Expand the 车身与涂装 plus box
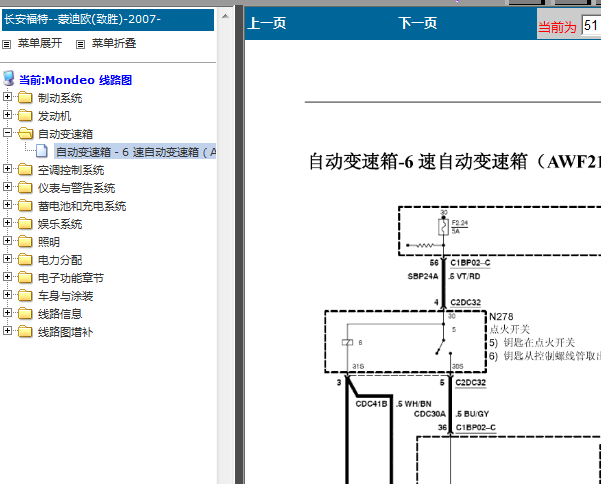This screenshot has height=484, width=601. [x=7, y=295]
